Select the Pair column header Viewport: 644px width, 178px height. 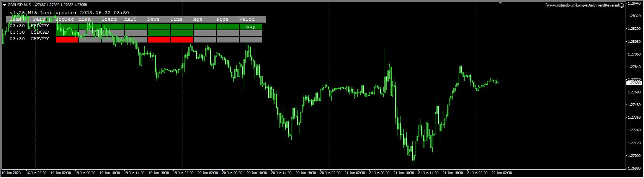pos(39,19)
